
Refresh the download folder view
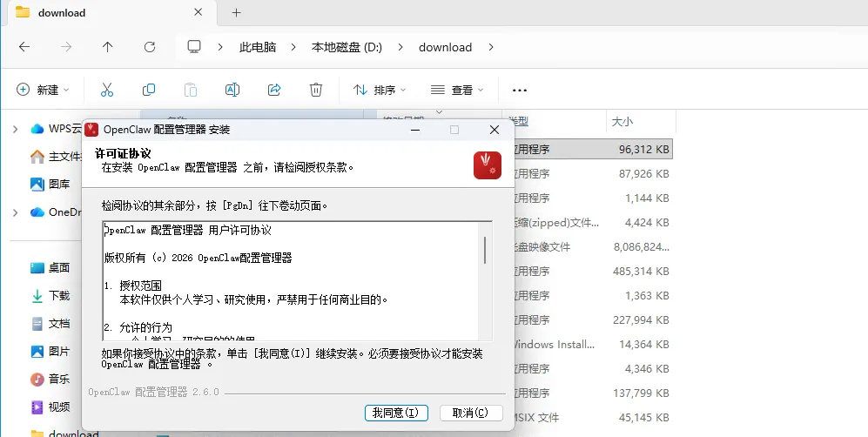pyautogui.click(x=150, y=47)
